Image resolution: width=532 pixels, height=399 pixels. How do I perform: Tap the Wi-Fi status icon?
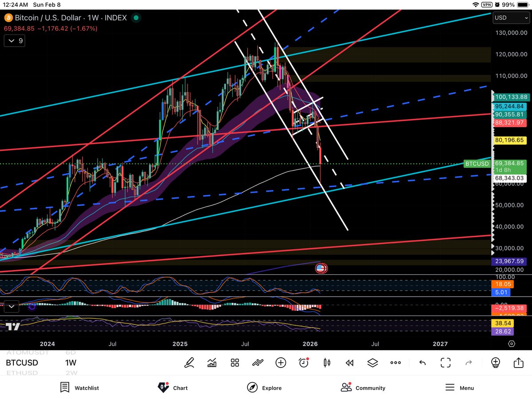(476, 4)
